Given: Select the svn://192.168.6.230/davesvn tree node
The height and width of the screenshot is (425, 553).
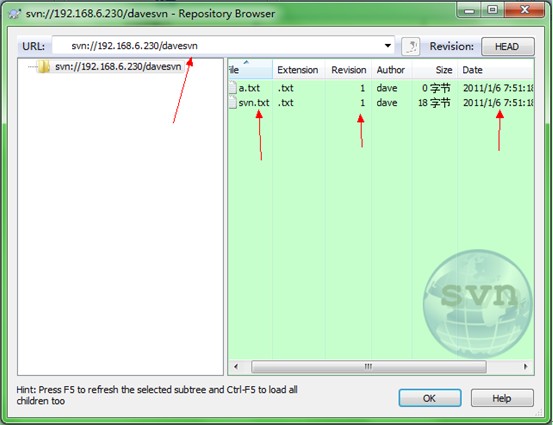Looking at the screenshot, I should coord(118,66).
